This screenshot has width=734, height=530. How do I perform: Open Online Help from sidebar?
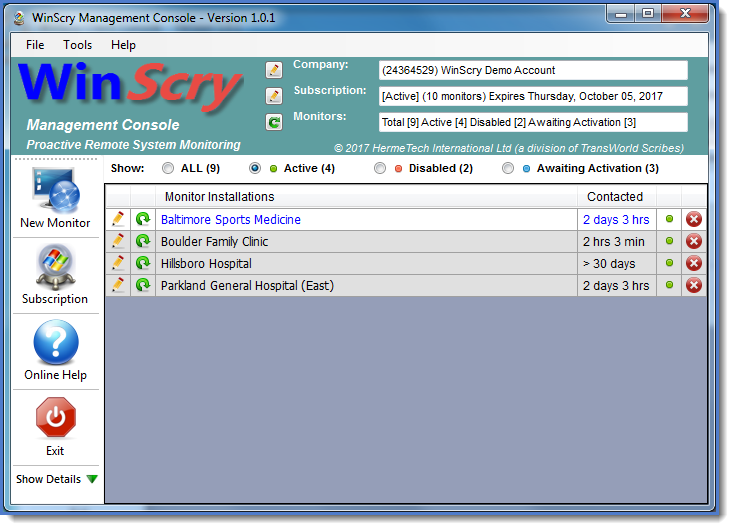click(55, 343)
